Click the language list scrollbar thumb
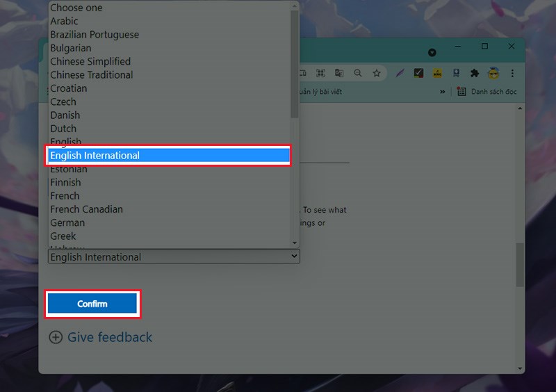The height and width of the screenshot is (392, 556). (x=295, y=63)
